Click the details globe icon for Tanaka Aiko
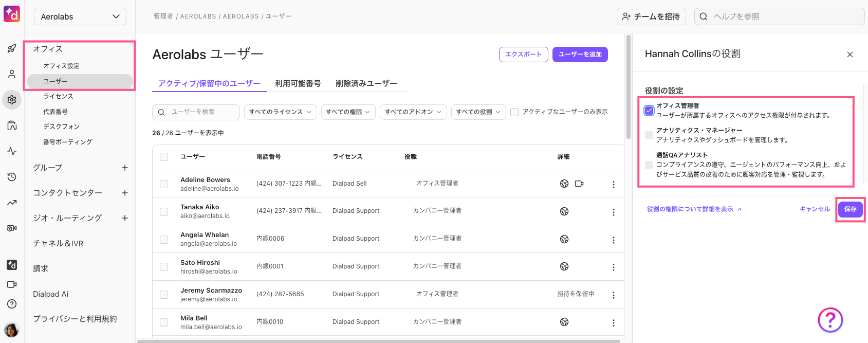Viewport: 868px width, 343px height. pyautogui.click(x=564, y=211)
